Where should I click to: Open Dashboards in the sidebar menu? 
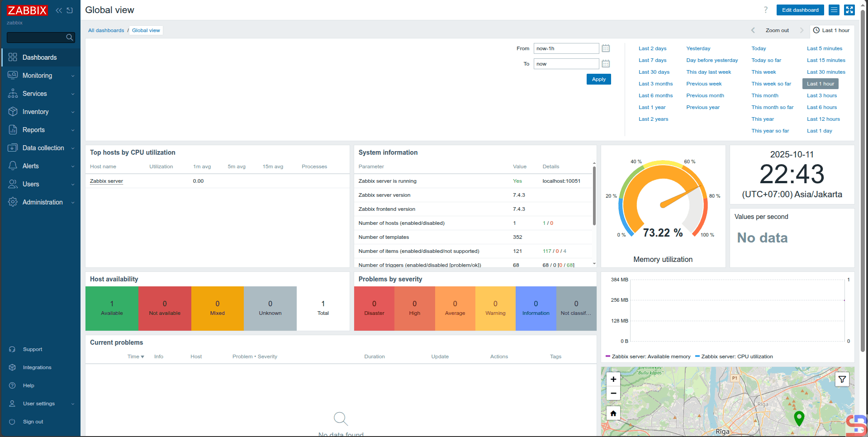tap(40, 57)
